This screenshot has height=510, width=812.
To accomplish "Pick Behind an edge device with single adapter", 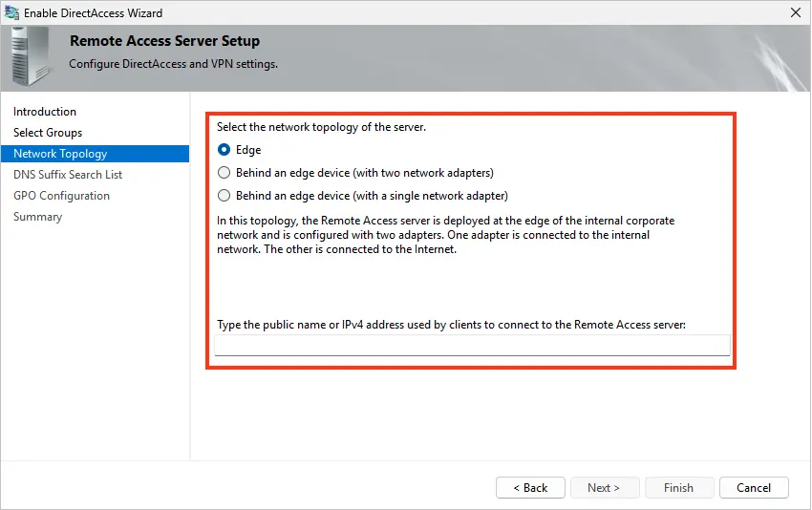I will pyautogui.click(x=224, y=196).
